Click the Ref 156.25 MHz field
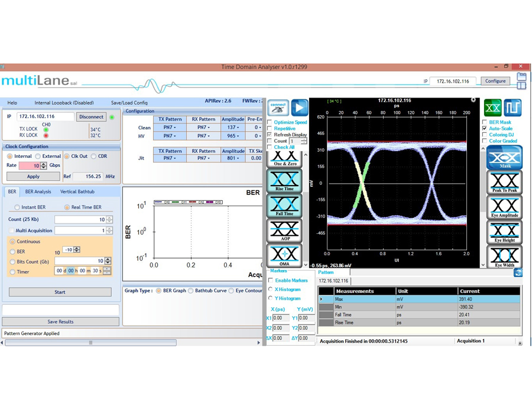 [x=88, y=176]
